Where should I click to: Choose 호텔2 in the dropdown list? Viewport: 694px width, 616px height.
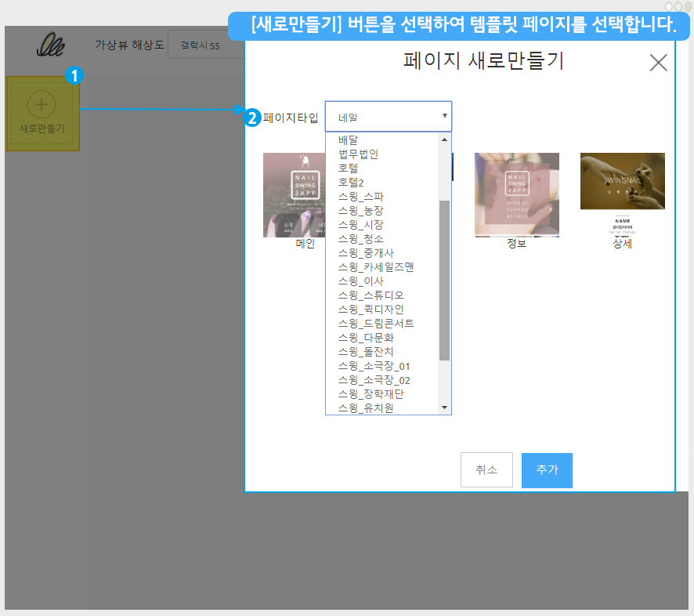click(351, 182)
